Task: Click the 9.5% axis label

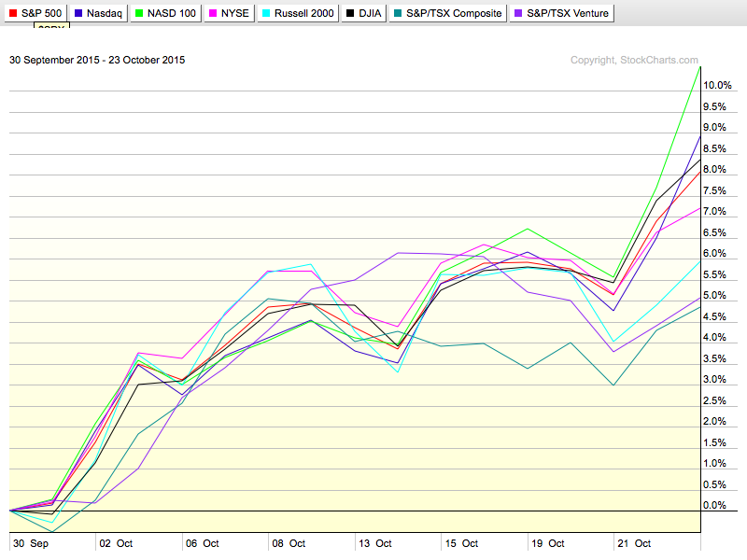Action: click(x=714, y=106)
